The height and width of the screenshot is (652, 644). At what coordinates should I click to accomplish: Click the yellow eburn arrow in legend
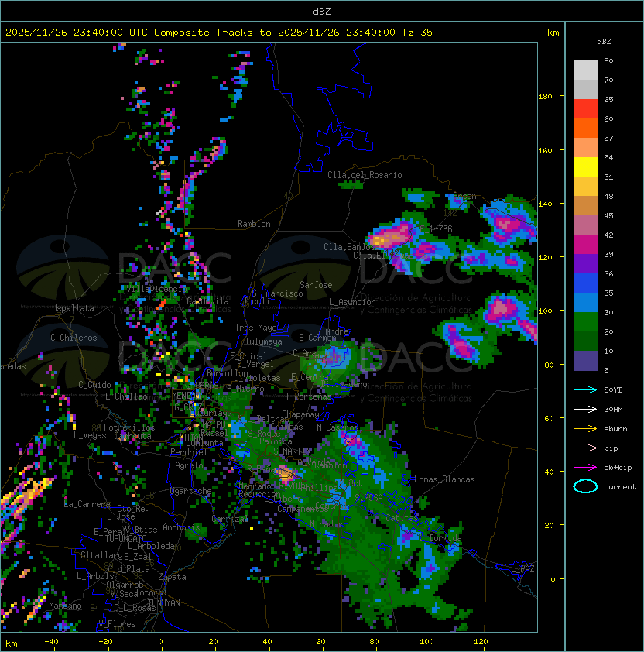pyautogui.click(x=585, y=429)
